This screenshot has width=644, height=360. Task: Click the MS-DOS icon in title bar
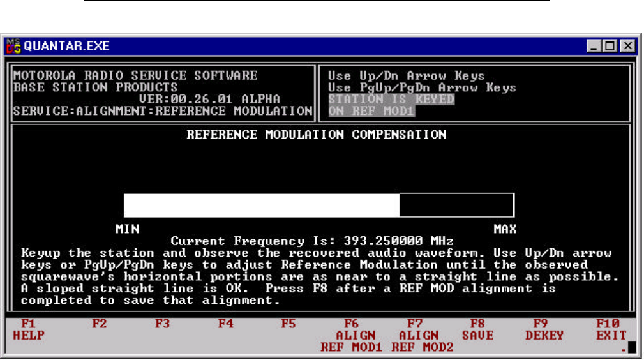tap(13, 46)
